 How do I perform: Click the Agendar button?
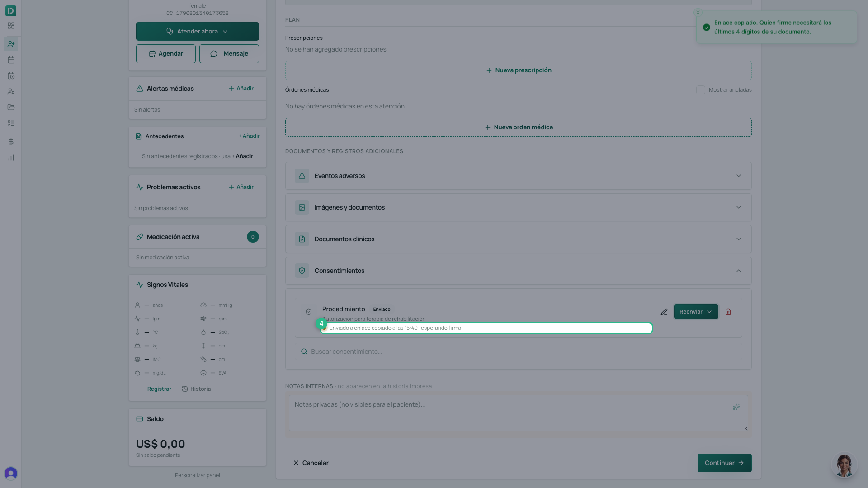tap(166, 54)
